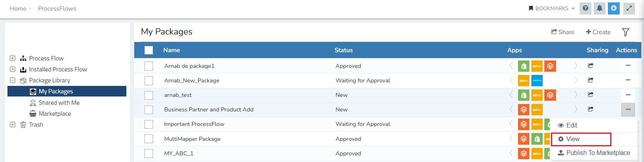Select the MultiMapper Package checkbox
The width and height of the screenshot is (644, 162).
click(x=149, y=139)
